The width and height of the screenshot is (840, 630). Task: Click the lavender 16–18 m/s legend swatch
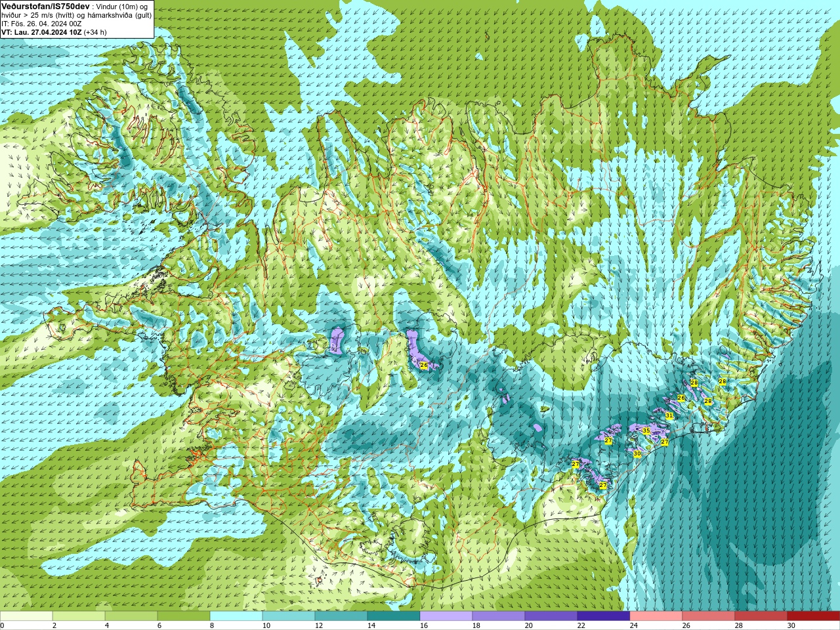(x=446, y=616)
